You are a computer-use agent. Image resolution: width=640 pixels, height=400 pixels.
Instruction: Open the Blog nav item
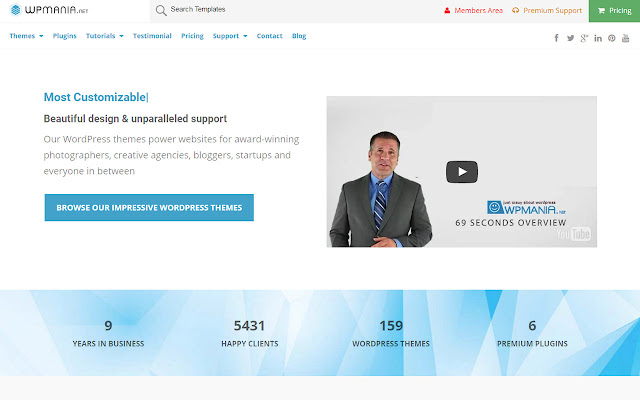tap(299, 36)
